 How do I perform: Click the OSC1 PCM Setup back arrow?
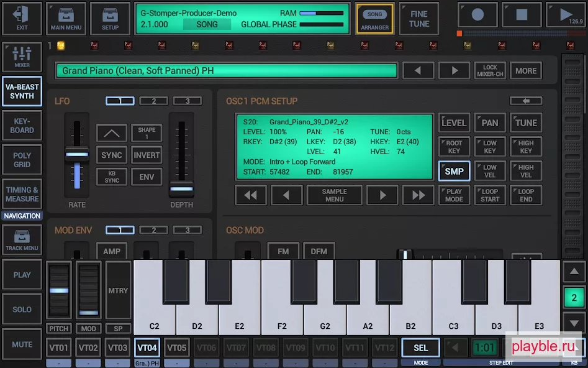pyautogui.click(x=526, y=101)
